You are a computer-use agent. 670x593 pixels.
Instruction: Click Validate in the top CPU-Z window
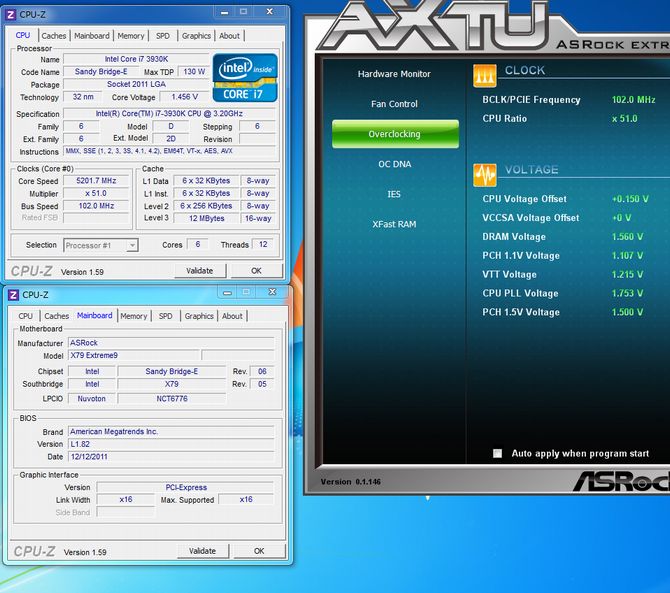200,271
